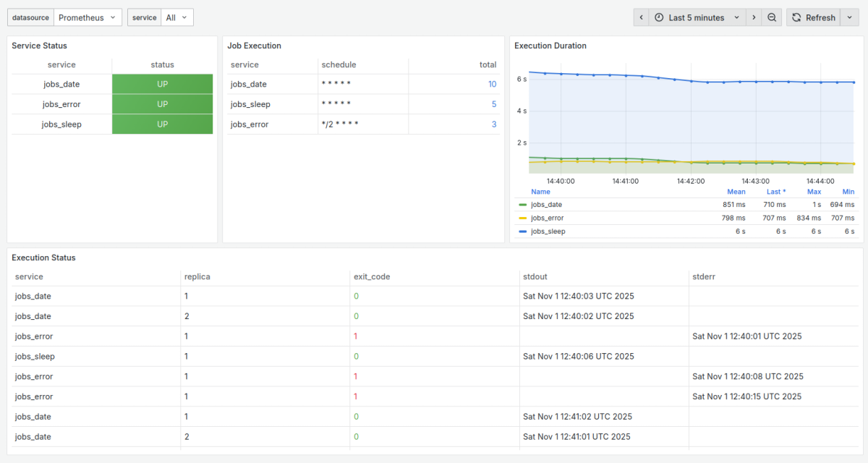Open the jobs_date total link showing 10
868x463 pixels.
point(492,84)
